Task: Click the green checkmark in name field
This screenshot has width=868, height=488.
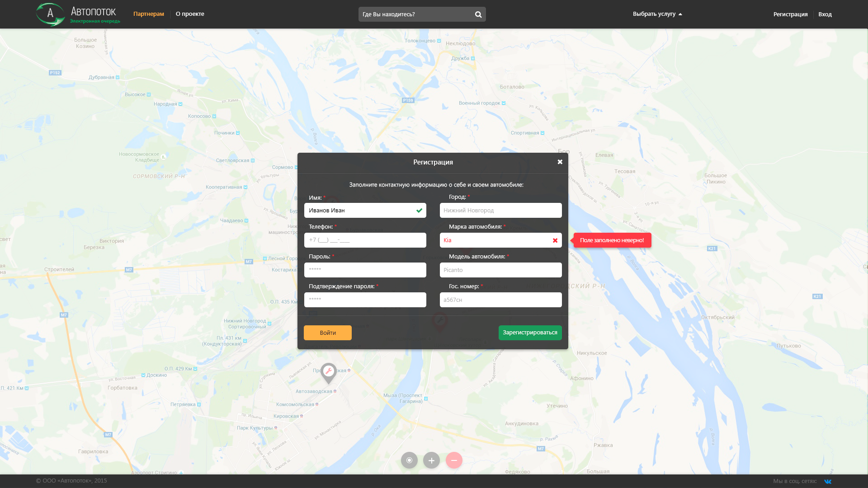Action: pyautogui.click(x=419, y=211)
